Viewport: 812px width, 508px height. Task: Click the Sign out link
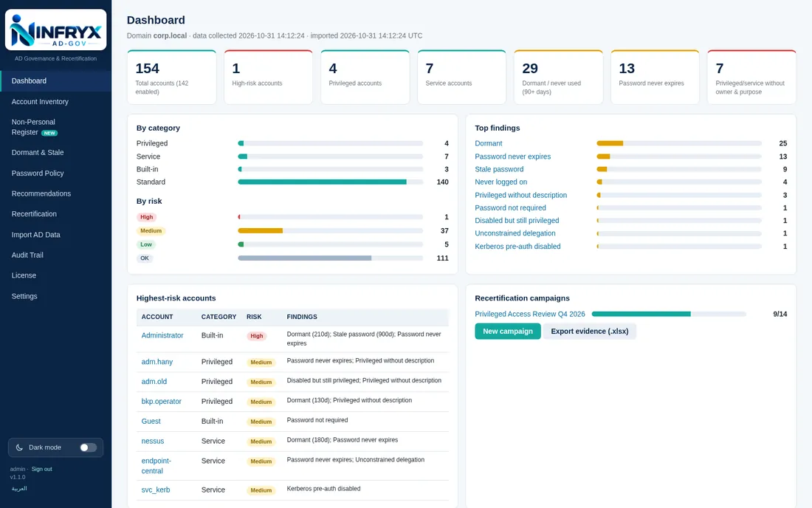[x=41, y=469]
